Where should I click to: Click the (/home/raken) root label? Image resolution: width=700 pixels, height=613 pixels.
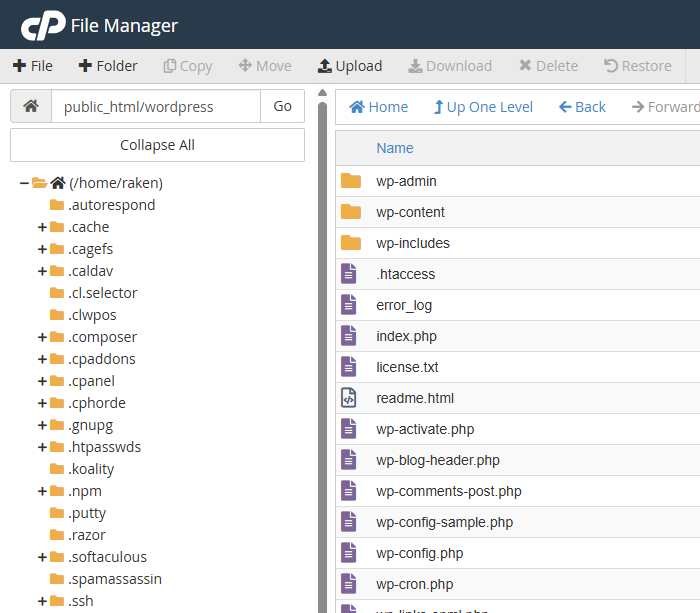(x=116, y=183)
